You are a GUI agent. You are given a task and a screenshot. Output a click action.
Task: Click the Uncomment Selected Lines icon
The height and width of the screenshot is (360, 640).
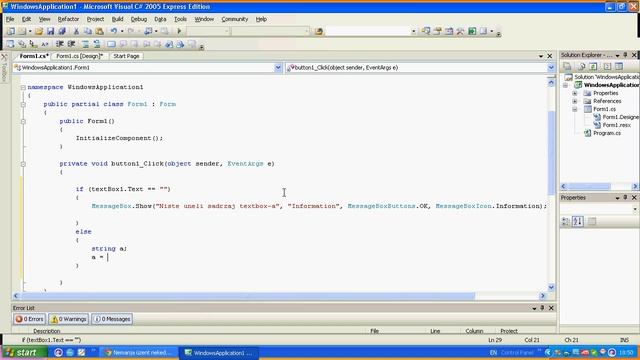(x=97, y=44)
